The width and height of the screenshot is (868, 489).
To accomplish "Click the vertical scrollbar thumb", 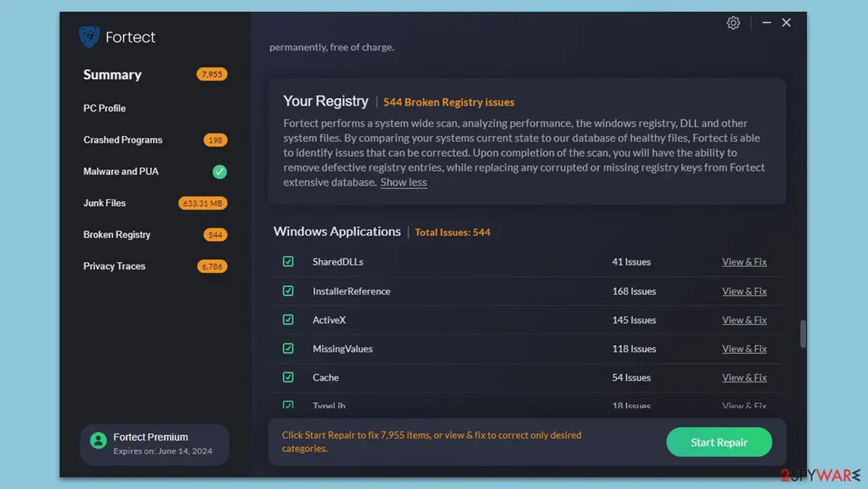I will (x=803, y=334).
